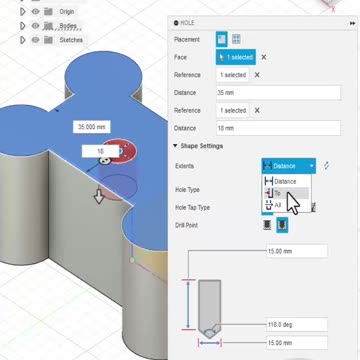Edit the tip angle 118.0 deg field
Viewport: 360px width, 360px height.
297,324
